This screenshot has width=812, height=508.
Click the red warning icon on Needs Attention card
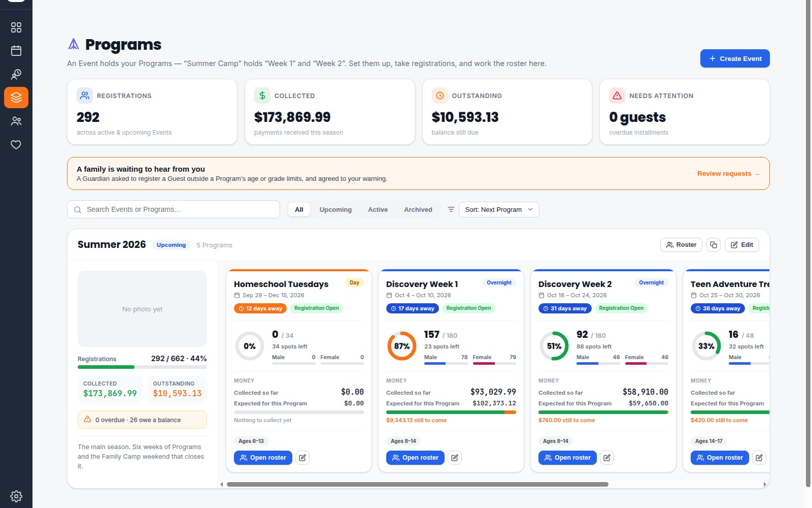[x=617, y=96]
